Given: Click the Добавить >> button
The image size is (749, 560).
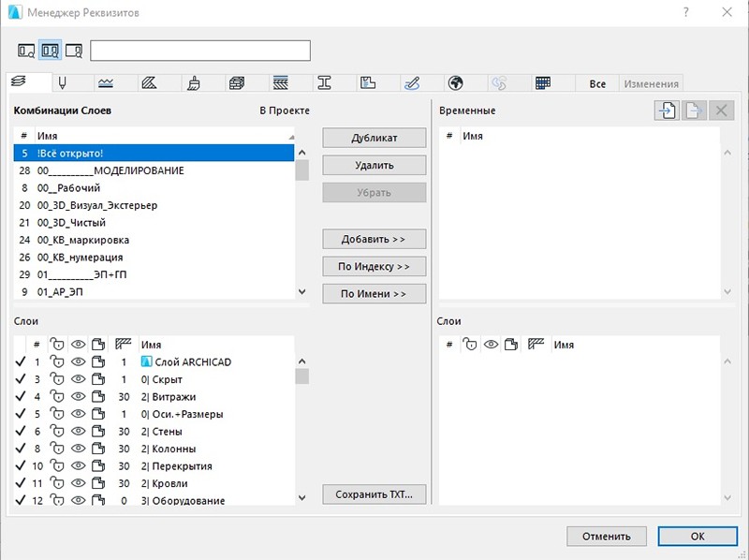Looking at the screenshot, I should pyautogui.click(x=374, y=239).
